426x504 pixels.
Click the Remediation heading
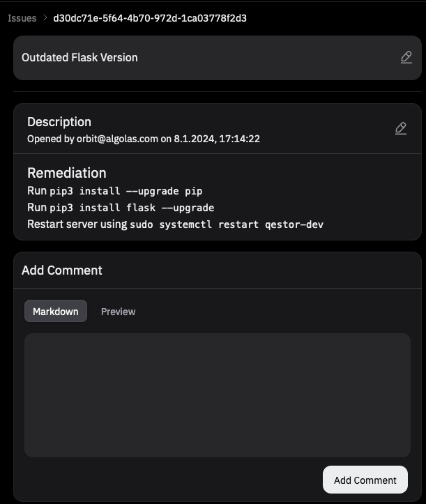click(67, 173)
